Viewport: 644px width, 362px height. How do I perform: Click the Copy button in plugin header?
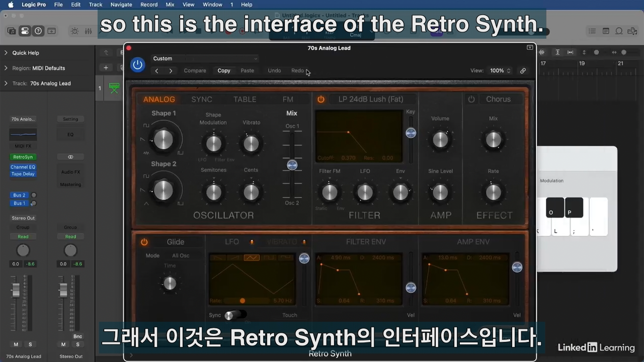tap(224, 71)
